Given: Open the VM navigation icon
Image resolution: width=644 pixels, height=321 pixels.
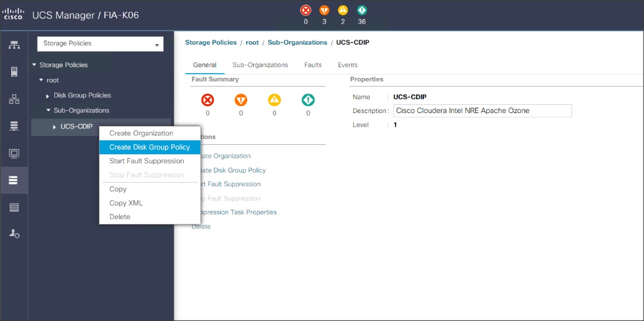Looking at the screenshot, I should (14, 153).
